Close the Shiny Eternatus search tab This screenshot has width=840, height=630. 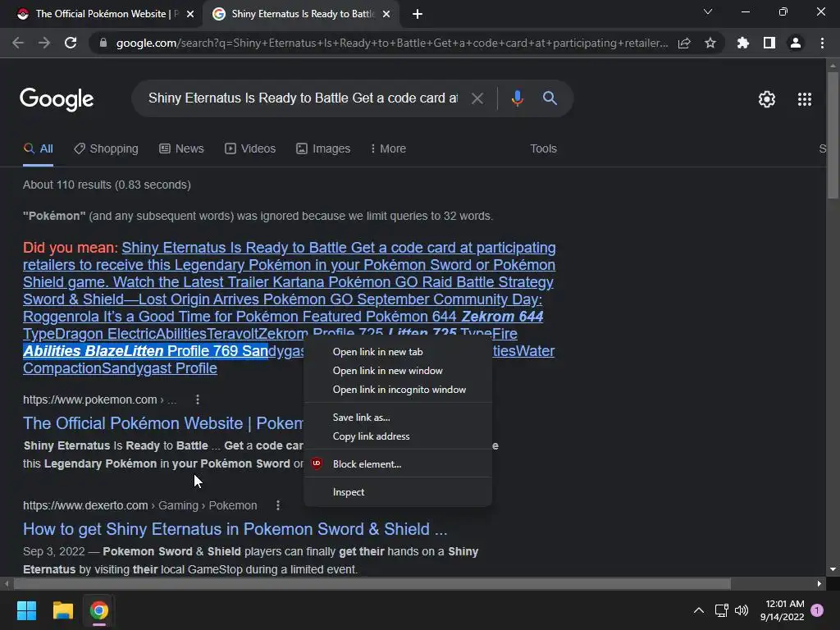[x=386, y=14]
